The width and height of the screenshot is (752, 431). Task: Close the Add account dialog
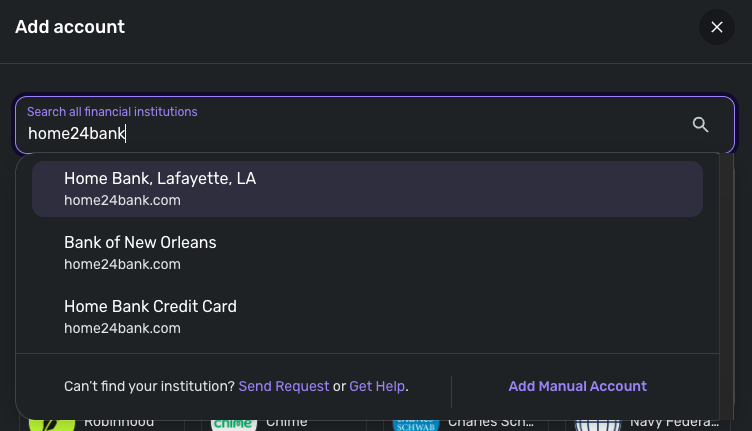(x=716, y=27)
